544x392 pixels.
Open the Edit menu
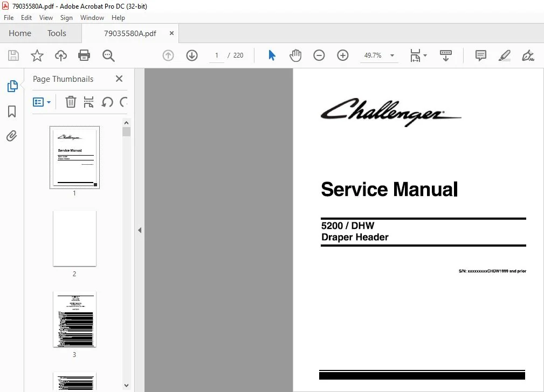click(x=26, y=18)
